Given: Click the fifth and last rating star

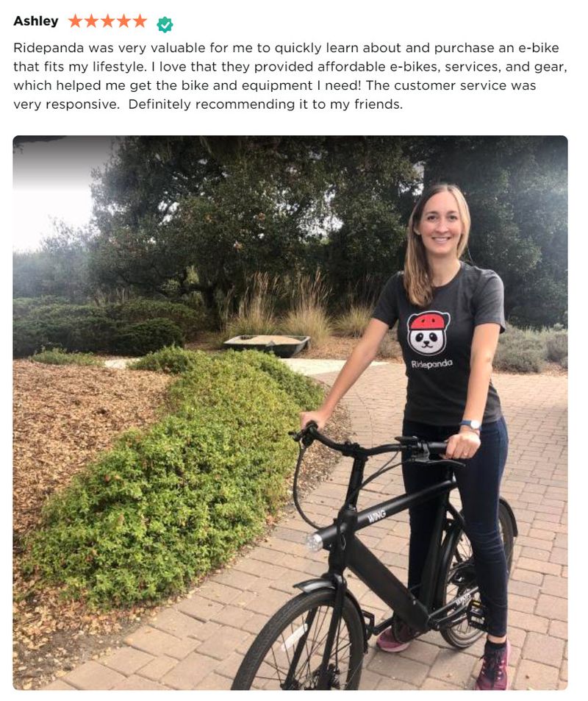Looking at the screenshot, I should pos(140,21).
